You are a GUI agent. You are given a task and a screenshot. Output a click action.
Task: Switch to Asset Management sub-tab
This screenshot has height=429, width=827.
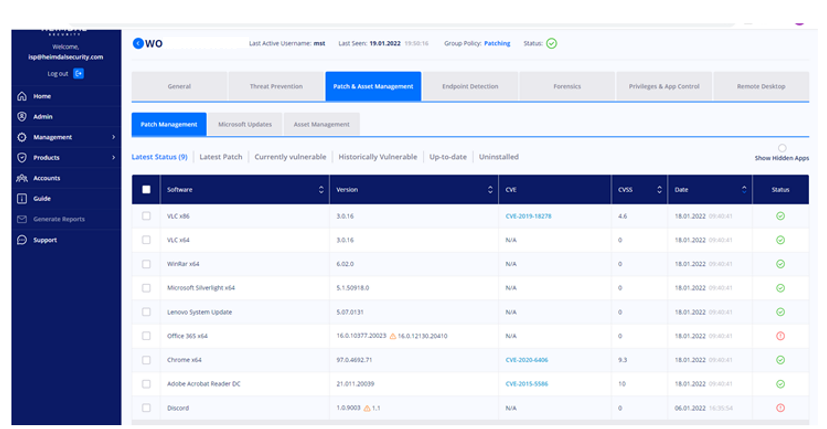[x=322, y=125]
